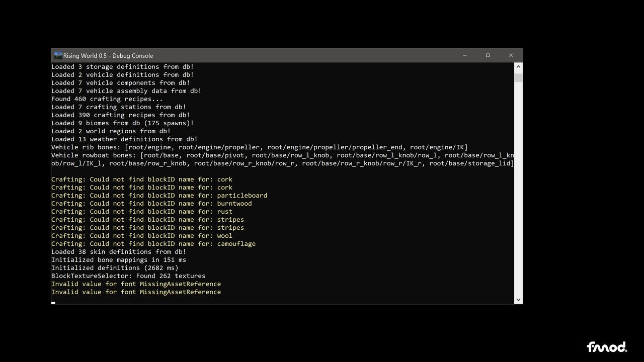Image resolution: width=644 pixels, height=362 pixels.
Task: Select the "Found 460 crafting recipes" line
Action: coord(107,99)
